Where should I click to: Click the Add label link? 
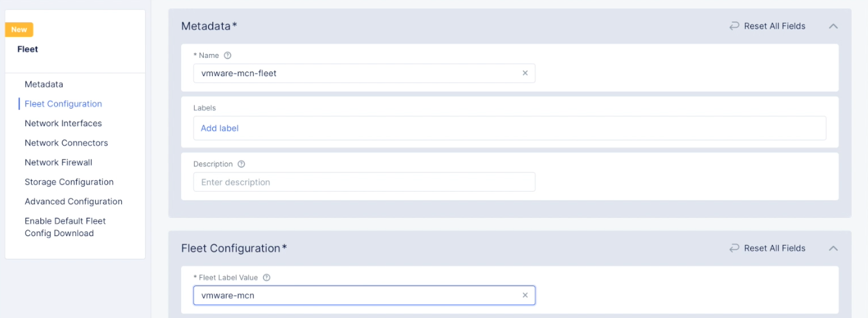[219, 129]
